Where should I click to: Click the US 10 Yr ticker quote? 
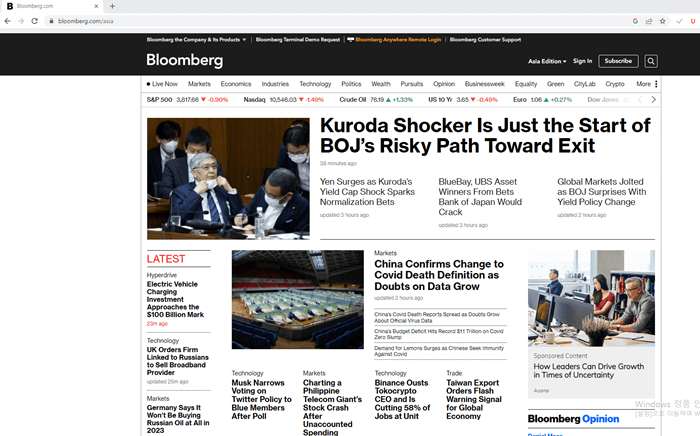pyautogui.click(x=462, y=100)
